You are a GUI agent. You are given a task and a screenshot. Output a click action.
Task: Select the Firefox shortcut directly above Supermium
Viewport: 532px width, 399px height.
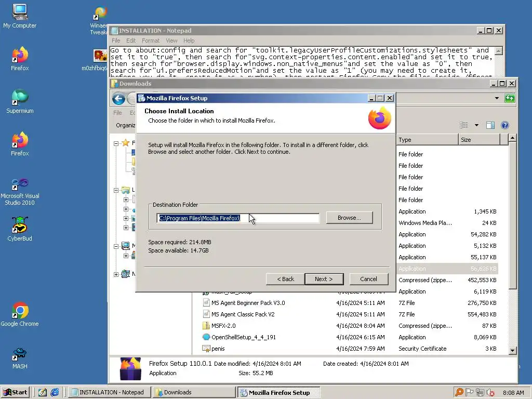tap(20, 58)
